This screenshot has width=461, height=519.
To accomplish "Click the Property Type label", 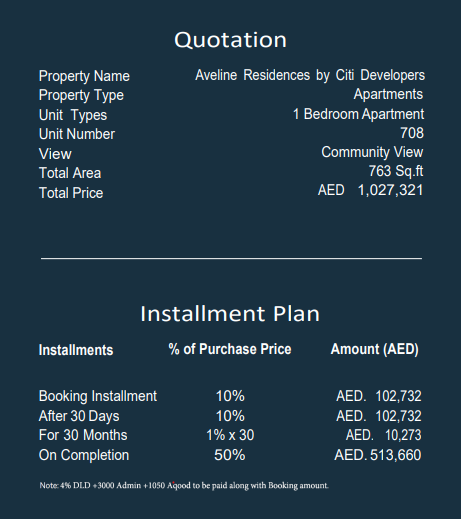I will (x=81, y=95).
